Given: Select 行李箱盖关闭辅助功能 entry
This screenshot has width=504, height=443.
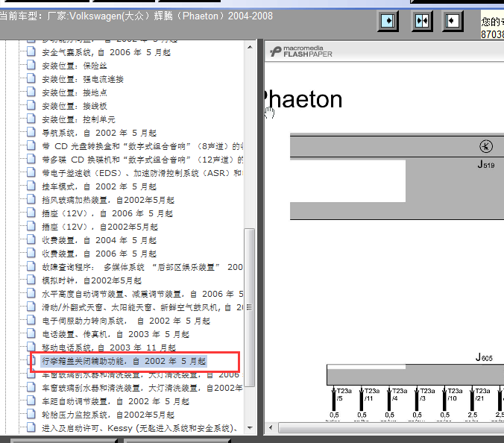Looking at the screenshot, I should click(x=124, y=362).
